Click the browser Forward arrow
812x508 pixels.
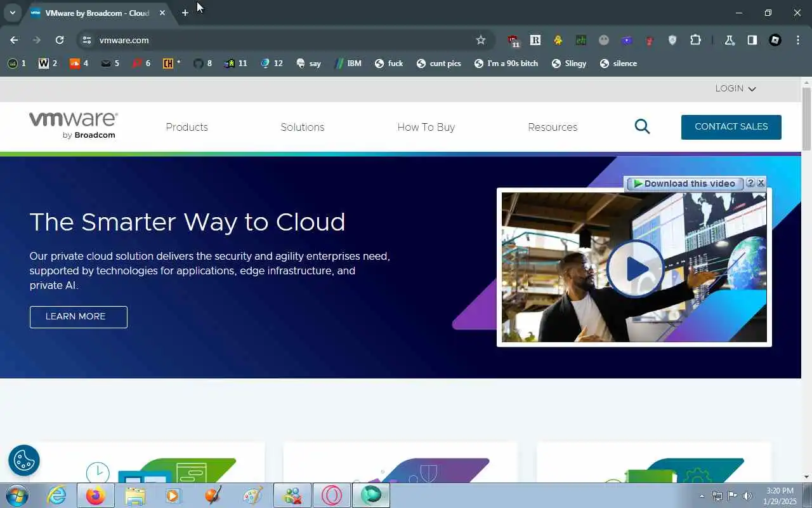pyautogui.click(x=37, y=40)
